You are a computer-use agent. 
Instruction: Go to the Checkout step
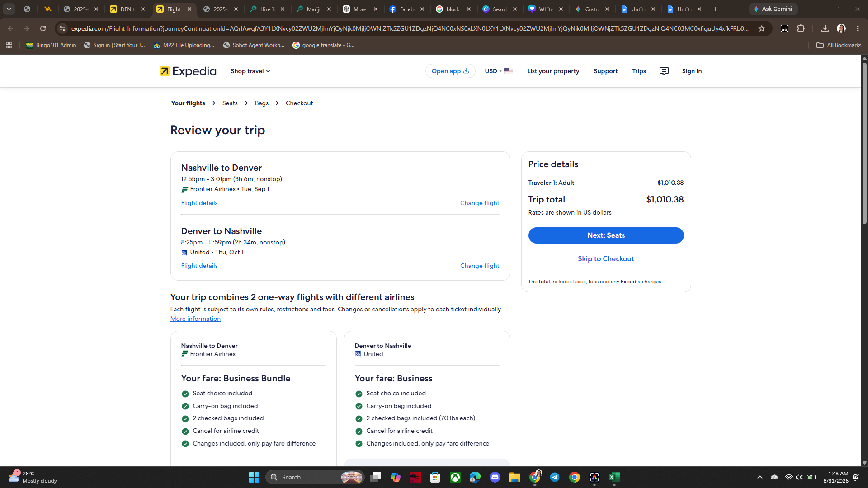click(299, 103)
